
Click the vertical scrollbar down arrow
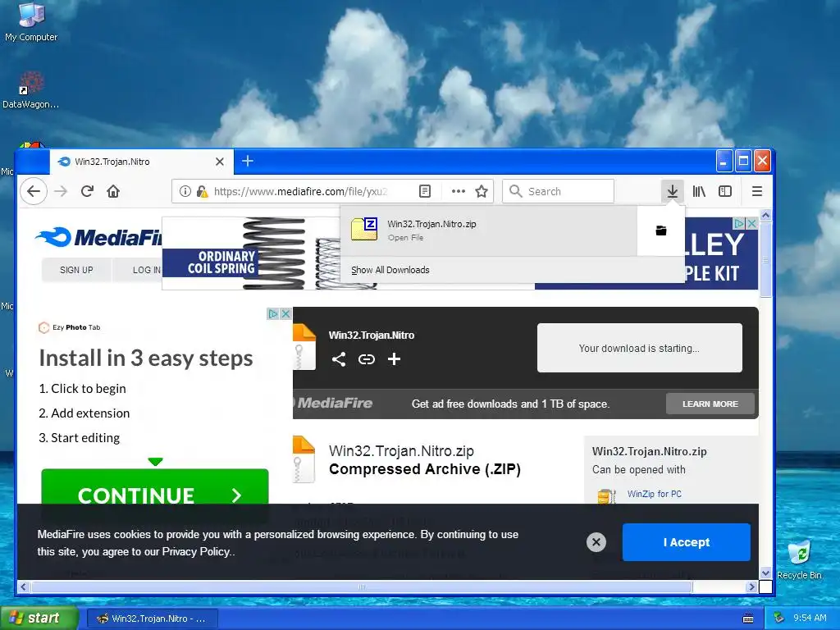click(x=765, y=573)
